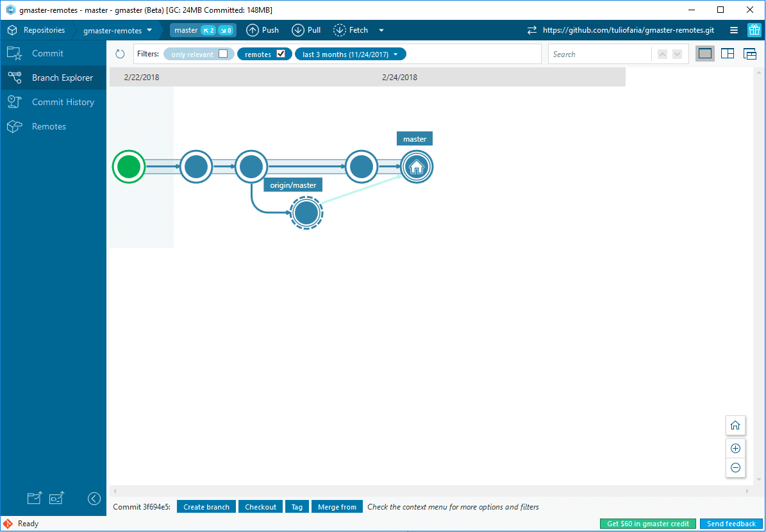Click the remote sync arrows icon

(x=532, y=30)
